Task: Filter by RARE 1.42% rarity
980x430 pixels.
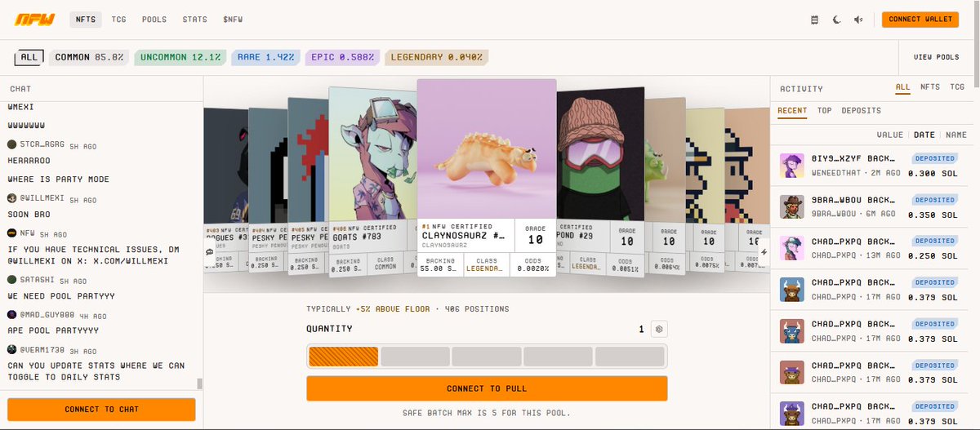Action: [265, 57]
